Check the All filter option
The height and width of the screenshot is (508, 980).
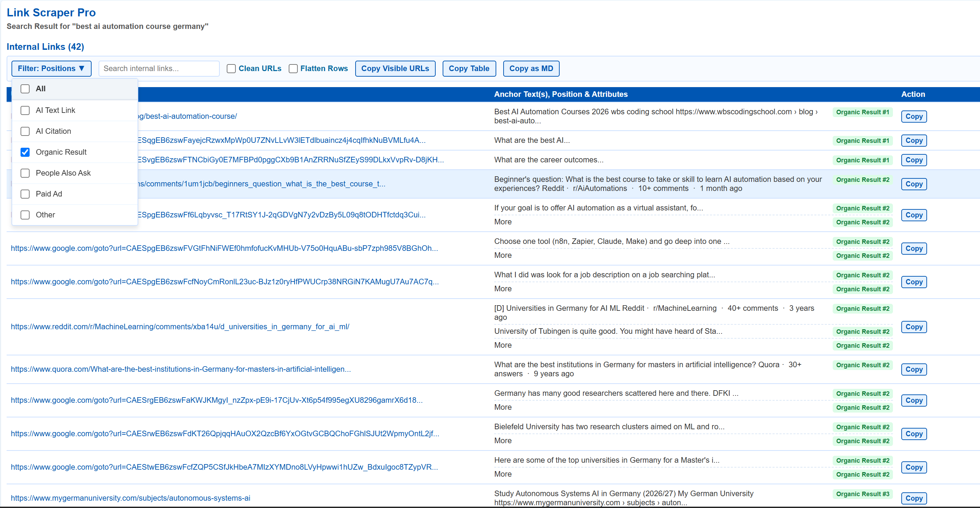[25, 88]
